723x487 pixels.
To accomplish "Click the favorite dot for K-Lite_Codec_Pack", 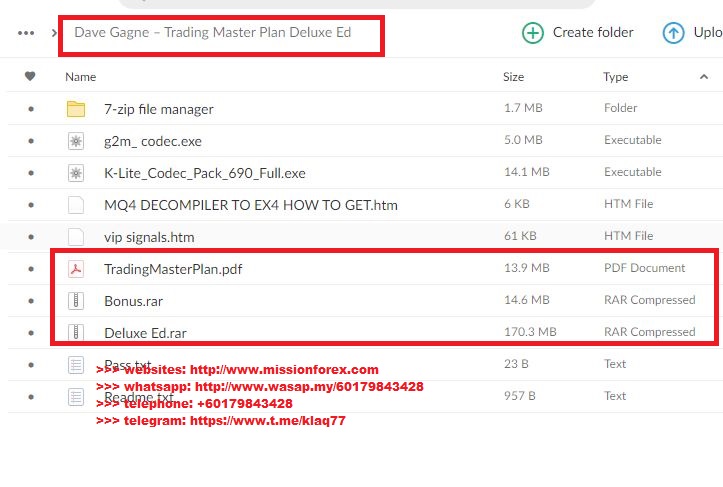I will (x=31, y=173).
